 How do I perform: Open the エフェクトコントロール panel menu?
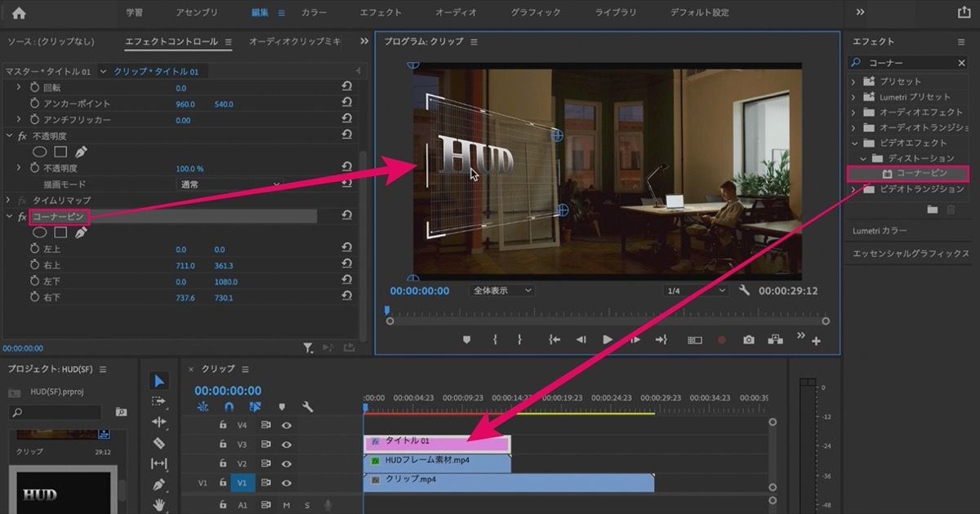click(228, 42)
